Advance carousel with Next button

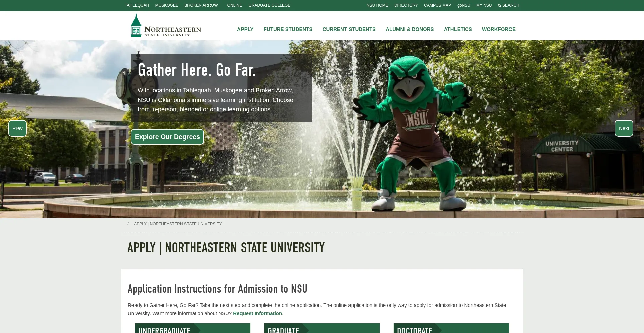pos(624,128)
